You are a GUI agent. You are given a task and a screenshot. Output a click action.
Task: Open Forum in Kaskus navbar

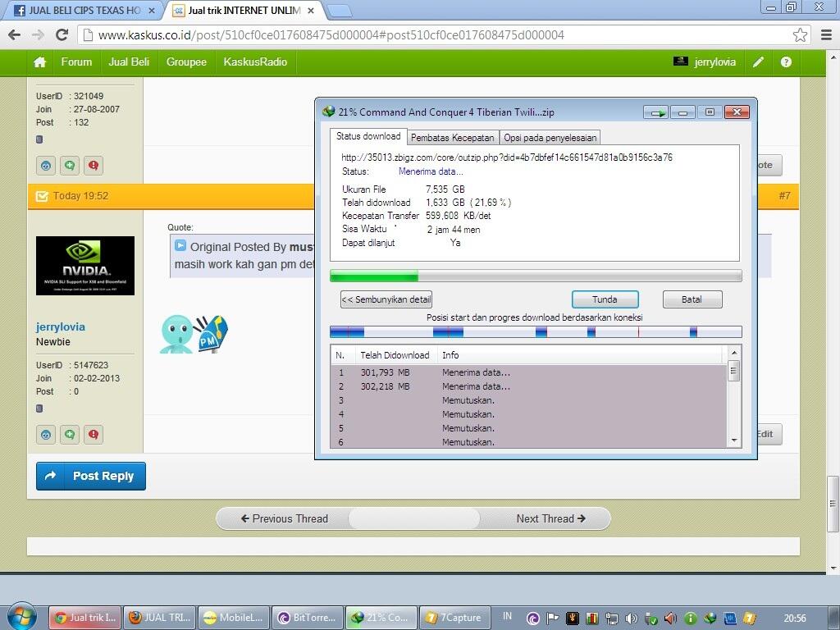(76, 62)
